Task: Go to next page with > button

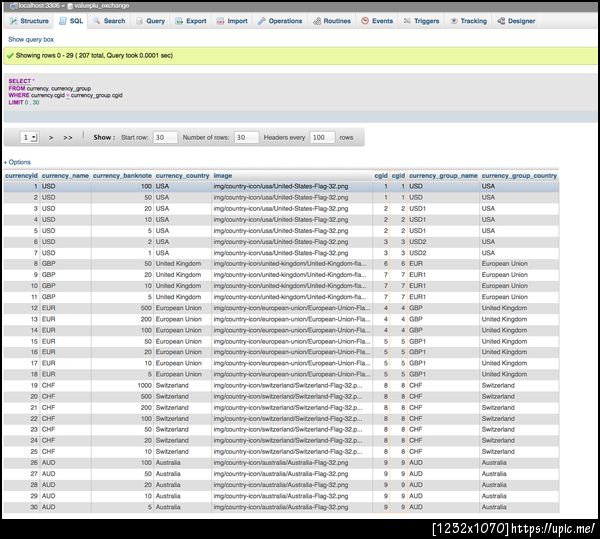Action: (51, 138)
